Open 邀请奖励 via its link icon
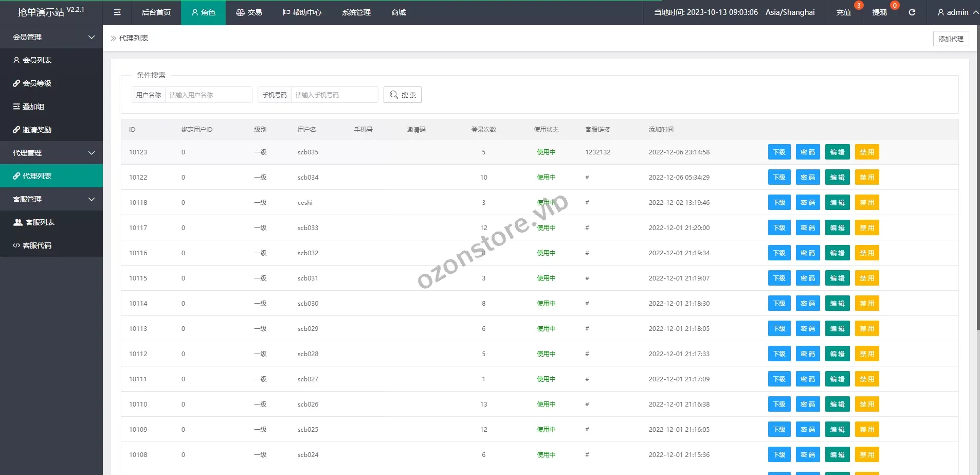This screenshot has height=475, width=980. (x=17, y=129)
